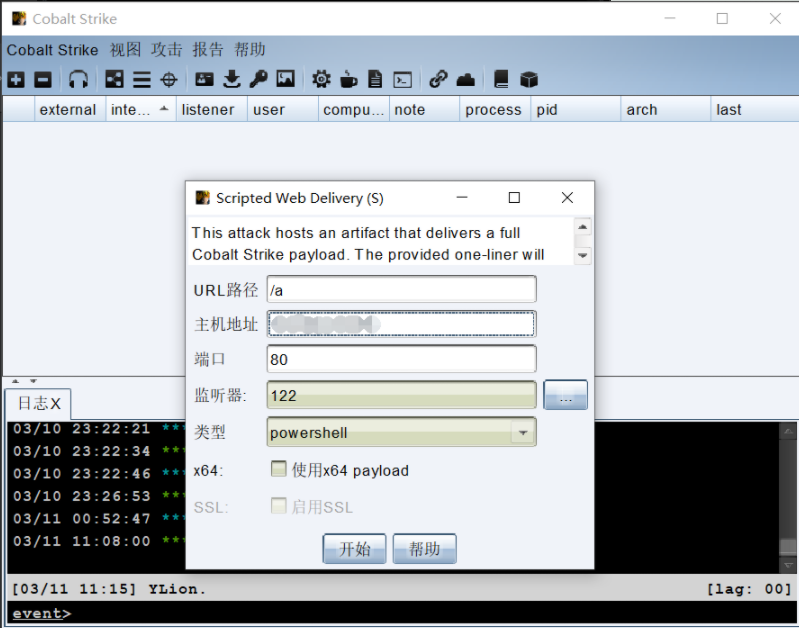The width and height of the screenshot is (799, 628).
Task: Click the log entry 03/11 11:08:00
Action: coord(97,541)
